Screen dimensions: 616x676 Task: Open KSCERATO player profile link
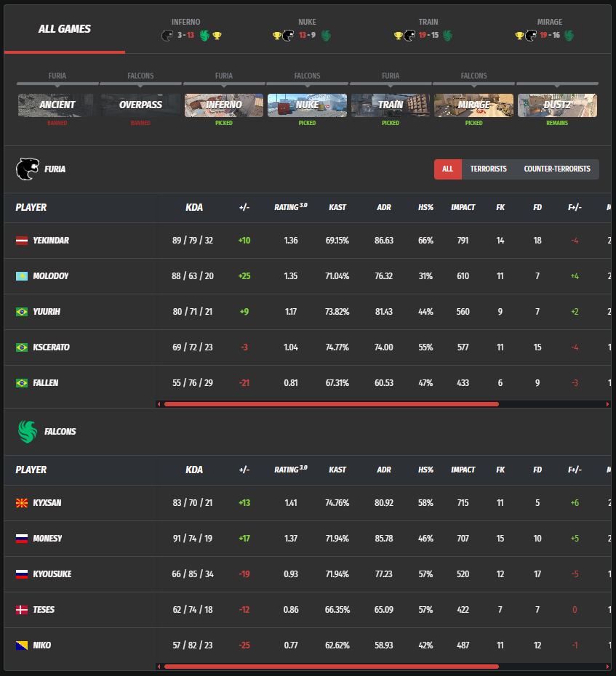[x=51, y=347]
